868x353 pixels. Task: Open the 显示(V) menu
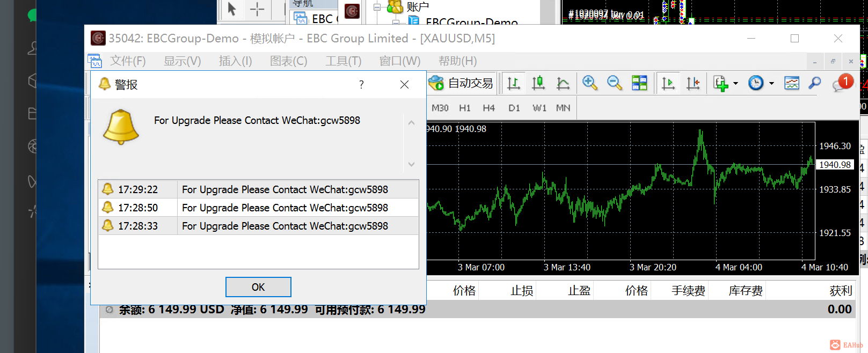[x=183, y=61]
